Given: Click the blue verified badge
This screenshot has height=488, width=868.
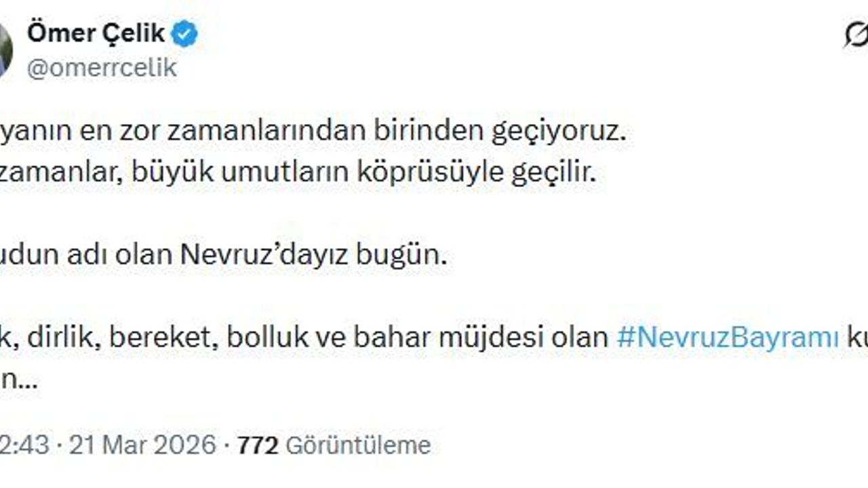Looking at the screenshot, I should (x=184, y=34).
